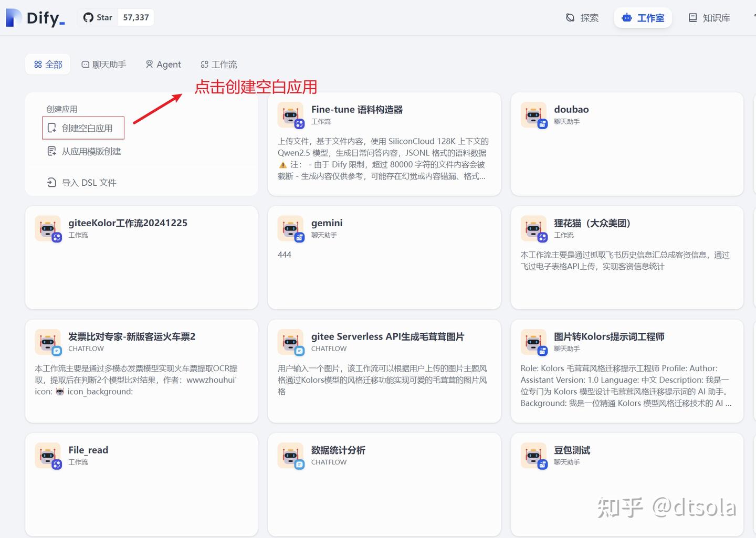
Task: Open the File_read app title
Action: point(88,450)
